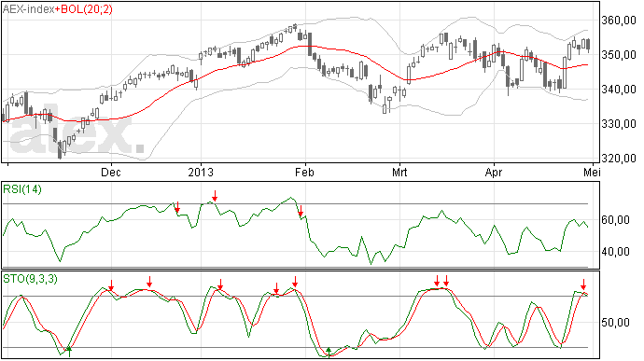Select the 360,00 price axis value

pos(619,21)
